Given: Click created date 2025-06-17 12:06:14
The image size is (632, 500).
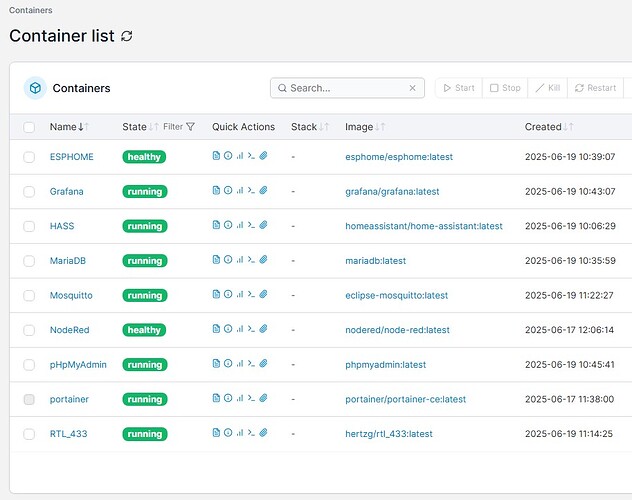Looking at the screenshot, I should 569,330.
